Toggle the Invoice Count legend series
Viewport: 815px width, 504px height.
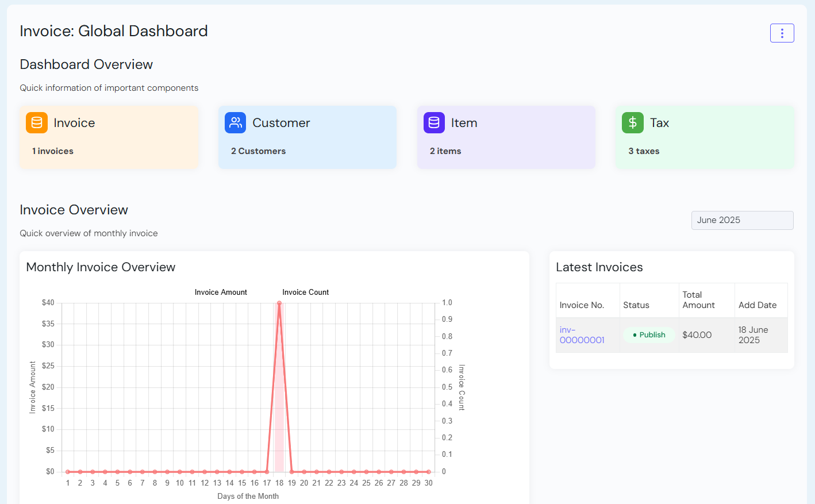click(305, 293)
